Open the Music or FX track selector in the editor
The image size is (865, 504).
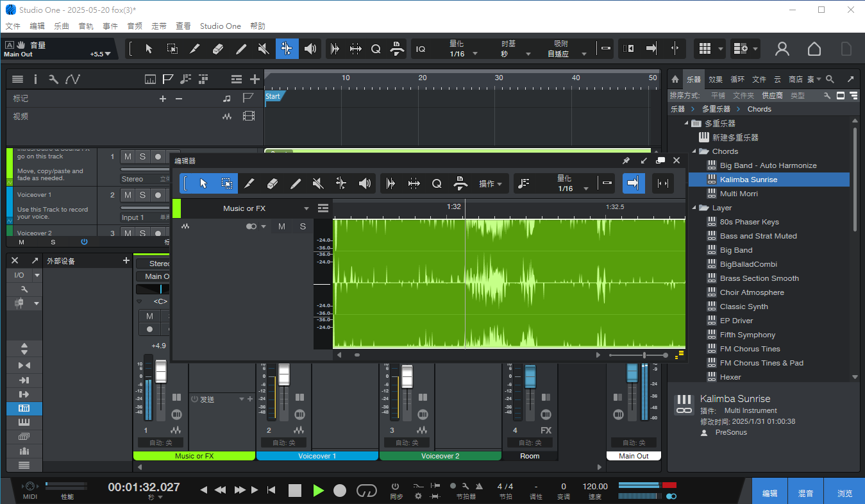[x=244, y=208]
